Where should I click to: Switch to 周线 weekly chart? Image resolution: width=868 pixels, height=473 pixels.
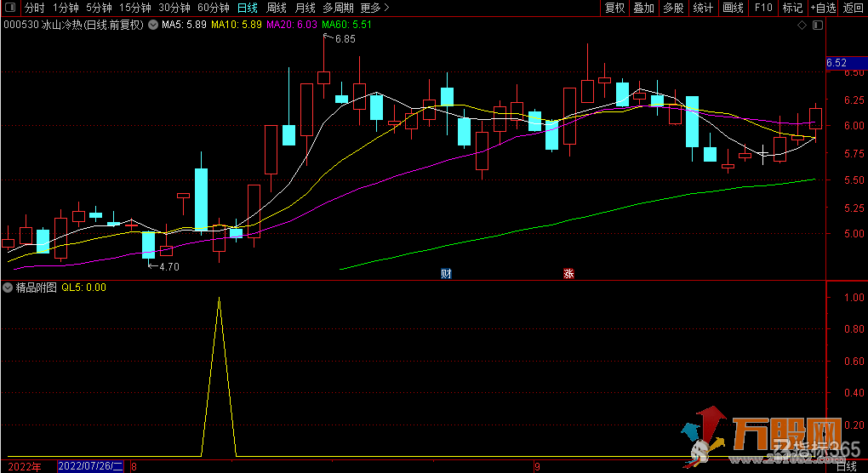click(x=277, y=8)
